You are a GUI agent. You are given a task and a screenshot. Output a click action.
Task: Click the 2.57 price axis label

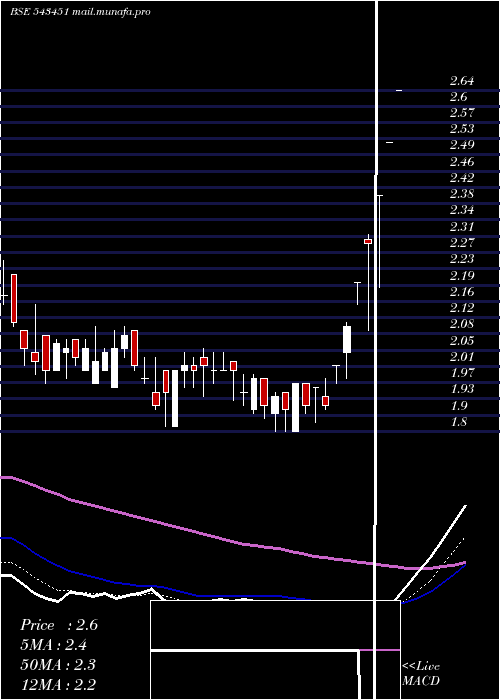tap(462, 112)
